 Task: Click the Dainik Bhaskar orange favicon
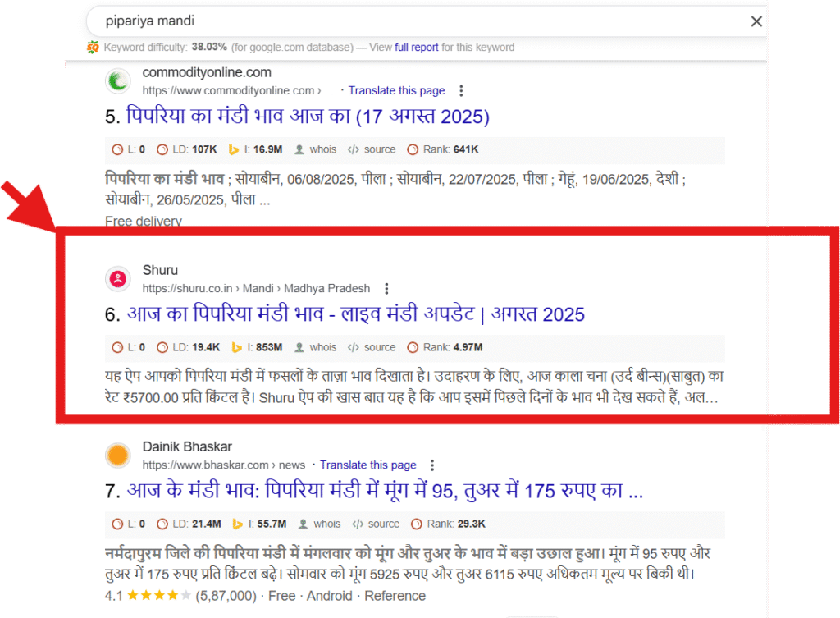point(118,455)
